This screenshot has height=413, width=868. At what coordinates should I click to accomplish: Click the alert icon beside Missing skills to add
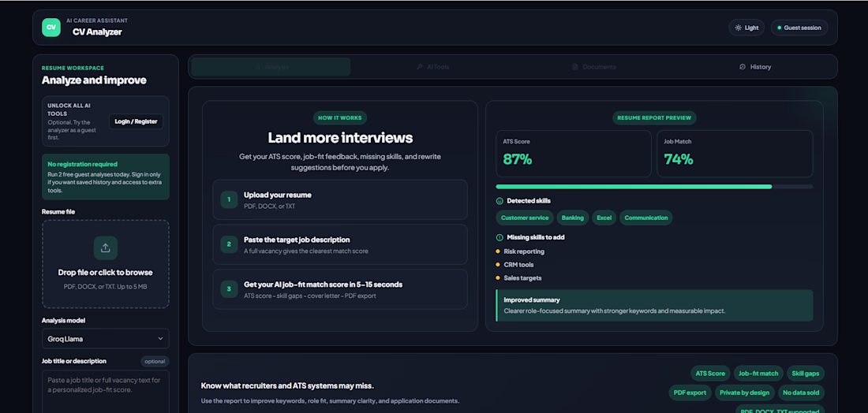[499, 238]
